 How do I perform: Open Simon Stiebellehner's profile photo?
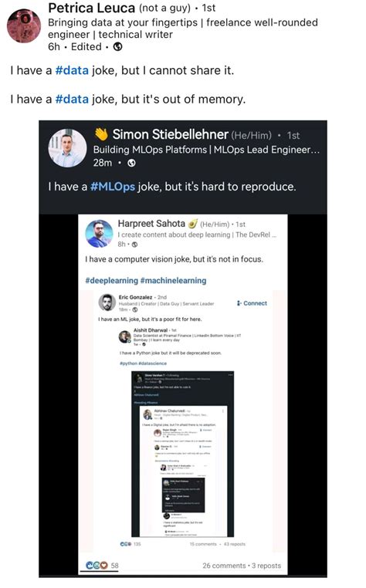pos(68,148)
